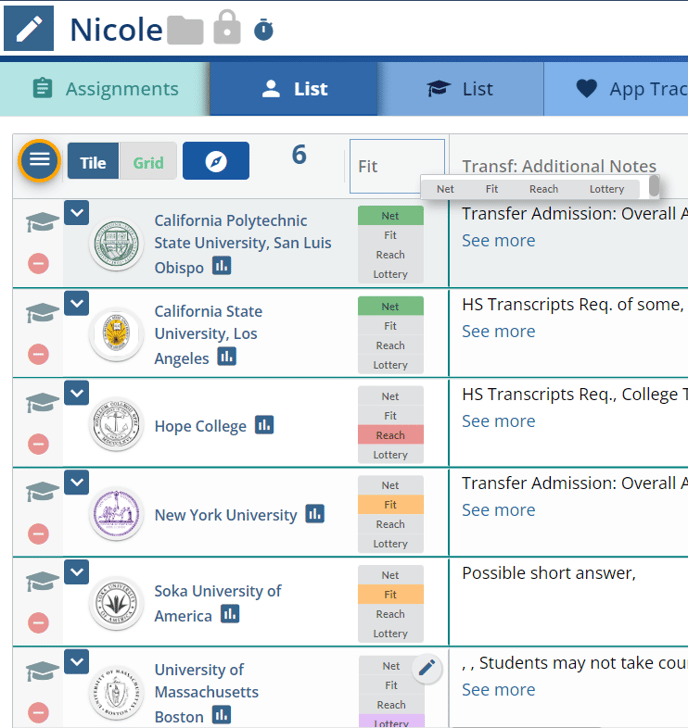Set Hope College rating to Lottery
Screen dimensions: 688x728
390,455
